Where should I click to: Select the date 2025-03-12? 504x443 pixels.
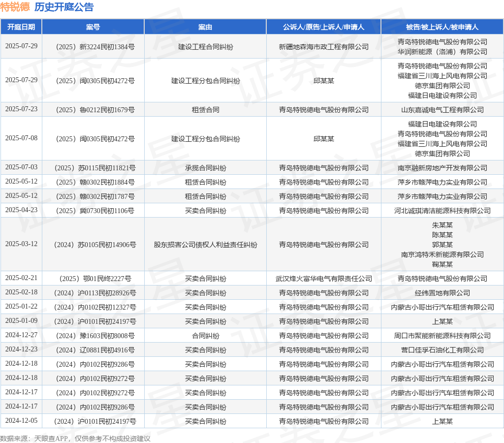tap(21, 244)
